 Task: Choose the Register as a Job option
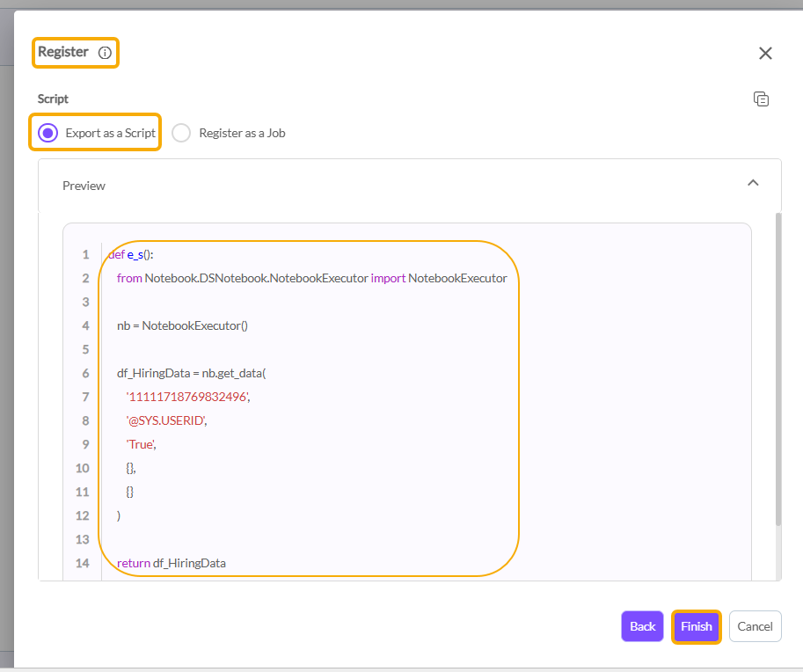pyautogui.click(x=182, y=133)
